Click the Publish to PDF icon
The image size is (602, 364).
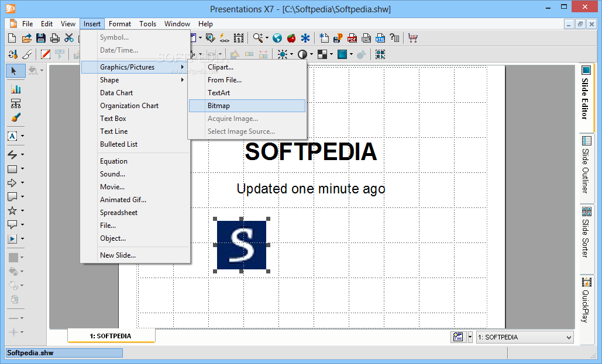pos(352,38)
